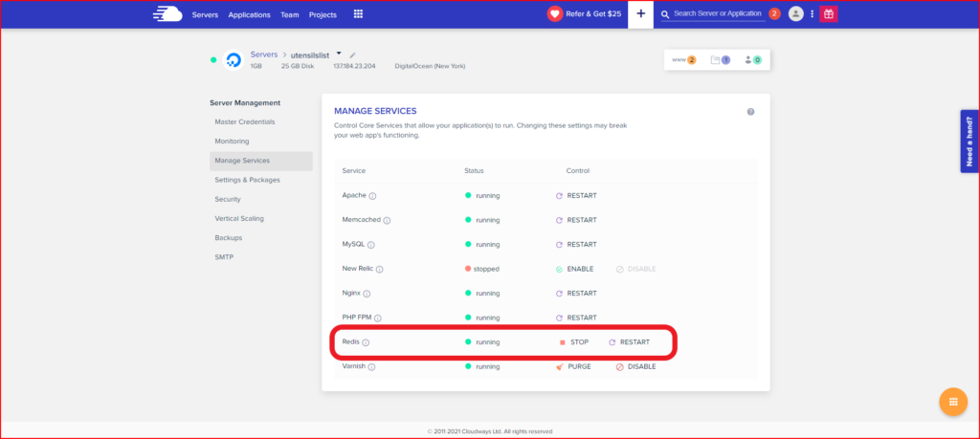
Task: Select Manage Services in sidebar
Action: pos(261,161)
